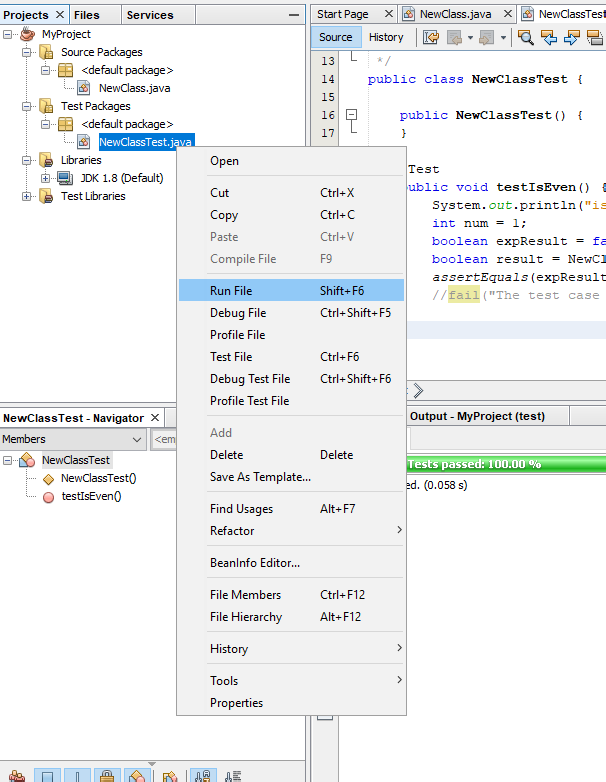Click Find Previous Occurrence arrow icon

pos(549,37)
